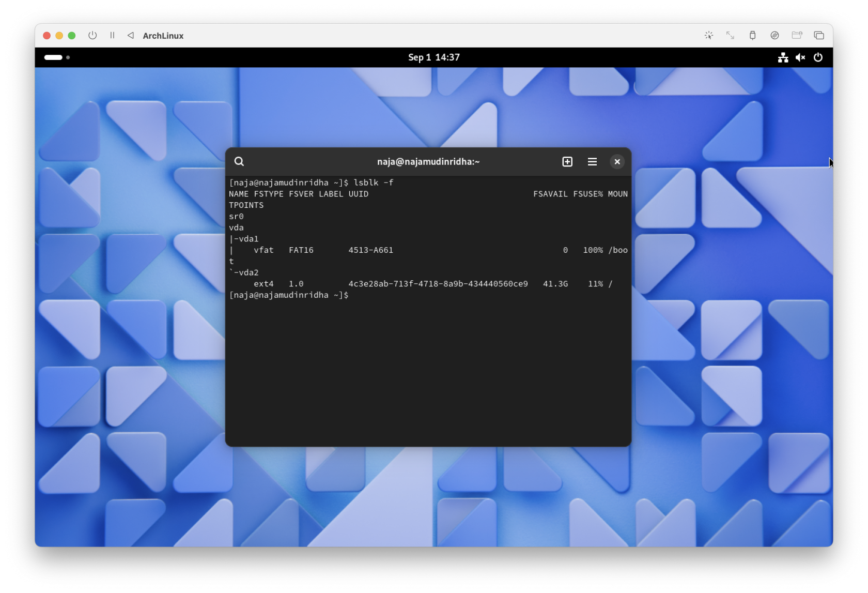Screen dimensions: 868x593
Task: Click the FSAVAIL column header
Action: [x=550, y=194]
